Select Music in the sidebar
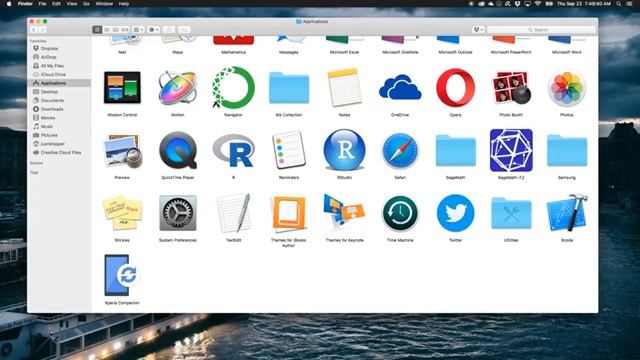 point(47,127)
